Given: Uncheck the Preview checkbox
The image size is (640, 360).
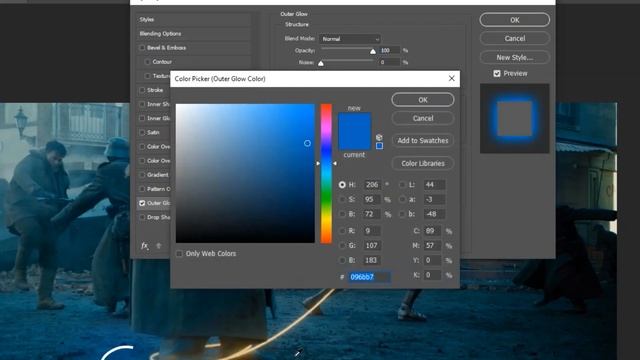Looking at the screenshot, I should pos(497,73).
